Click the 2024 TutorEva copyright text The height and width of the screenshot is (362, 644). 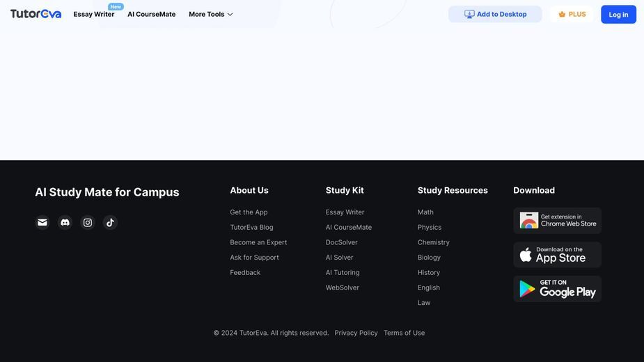point(271,333)
